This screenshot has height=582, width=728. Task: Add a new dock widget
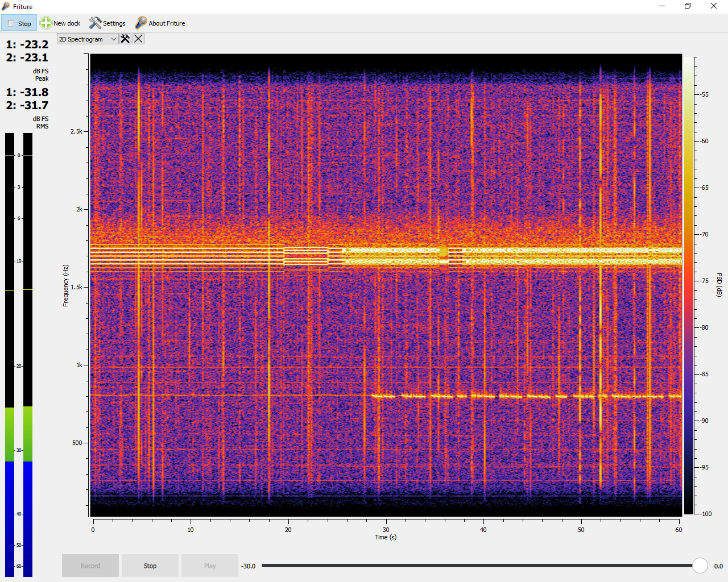click(60, 23)
